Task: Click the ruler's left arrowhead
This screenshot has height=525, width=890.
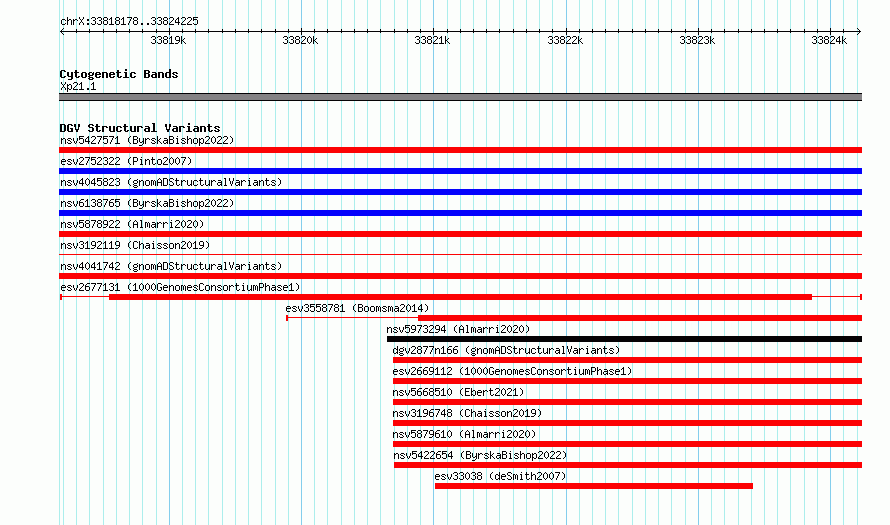Action: [x=62, y=31]
